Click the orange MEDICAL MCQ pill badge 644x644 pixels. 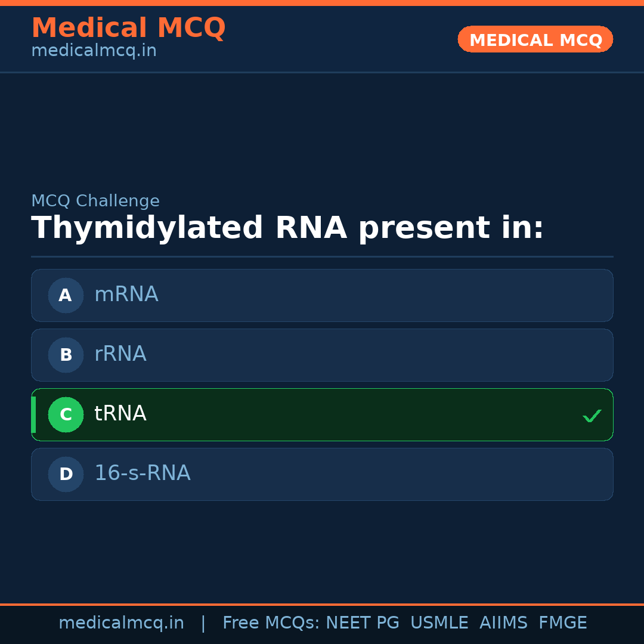(535, 39)
